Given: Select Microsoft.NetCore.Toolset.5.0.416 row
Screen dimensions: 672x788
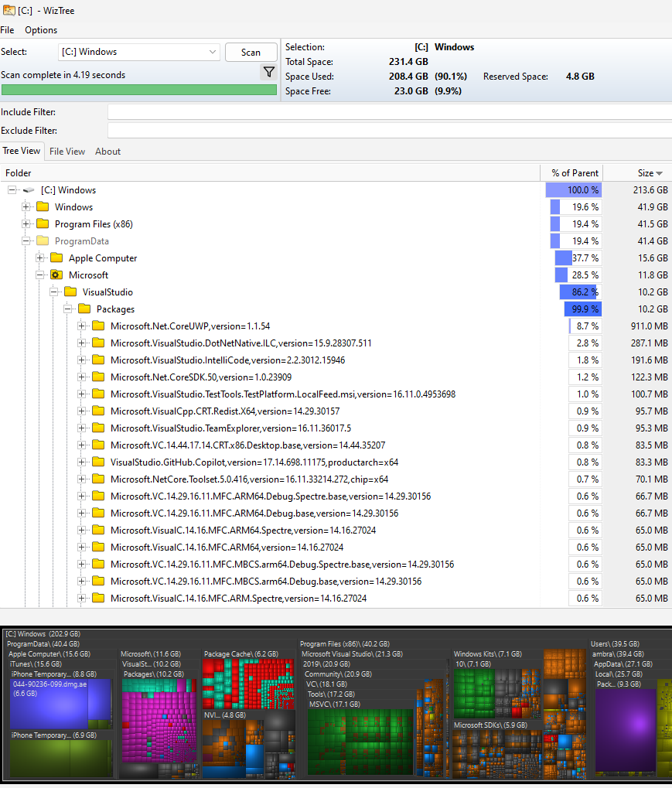Looking at the screenshot, I should click(x=249, y=479).
